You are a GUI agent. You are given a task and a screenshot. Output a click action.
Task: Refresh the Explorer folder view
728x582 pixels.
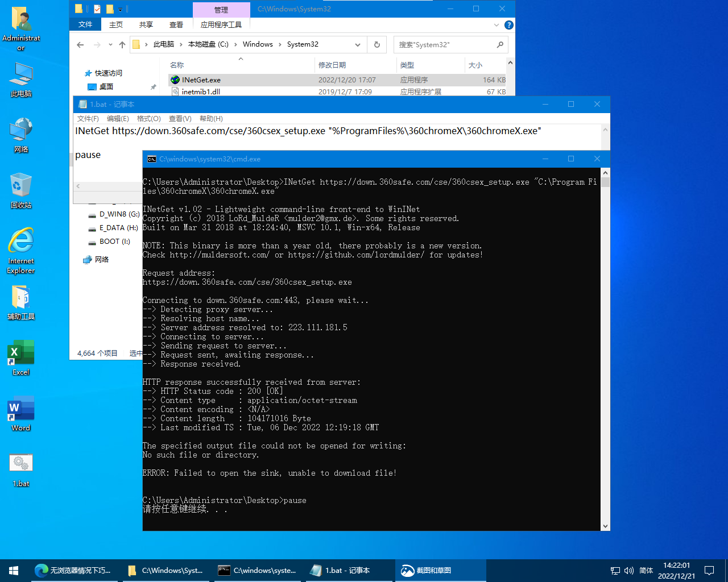pyautogui.click(x=377, y=44)
